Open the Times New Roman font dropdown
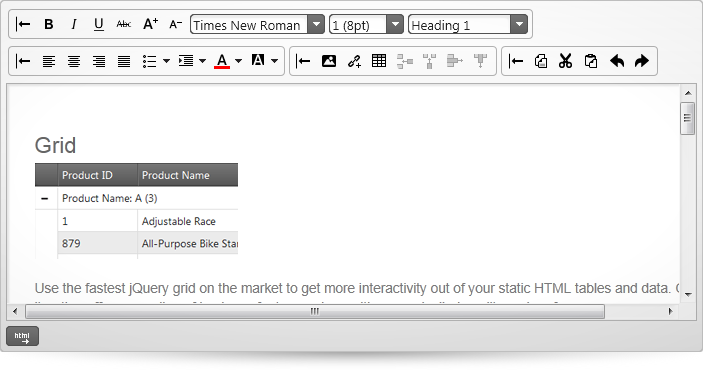The width and height of the screenshot is (703, 370). (x=316, y=24)
